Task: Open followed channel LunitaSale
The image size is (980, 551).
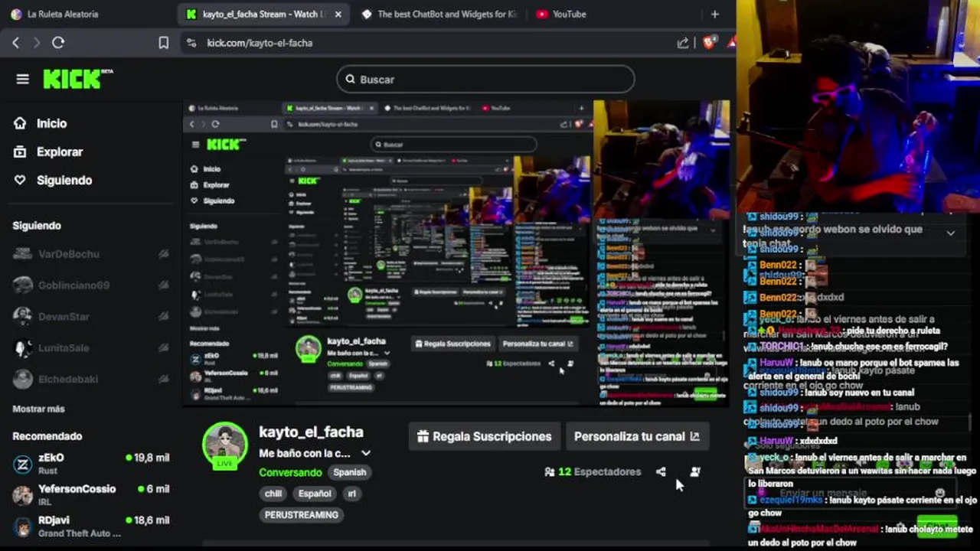Action: [x=64, y=347]
